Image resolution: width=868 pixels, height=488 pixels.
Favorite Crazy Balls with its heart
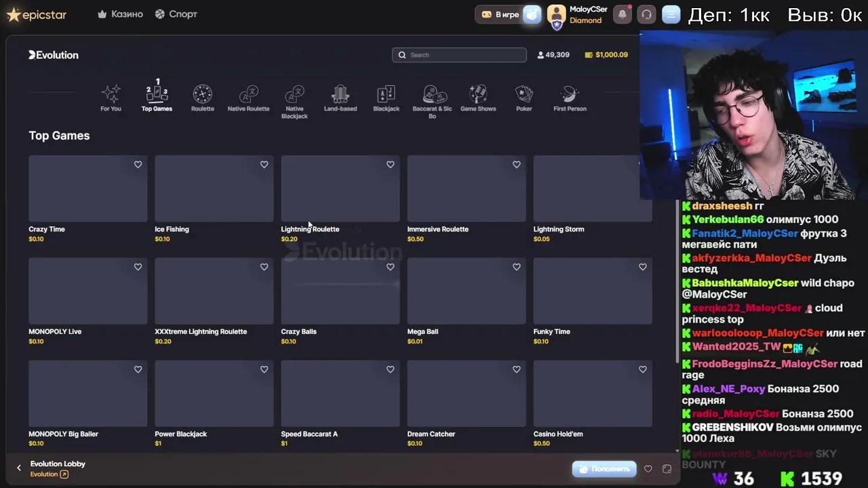click(390, 267)
